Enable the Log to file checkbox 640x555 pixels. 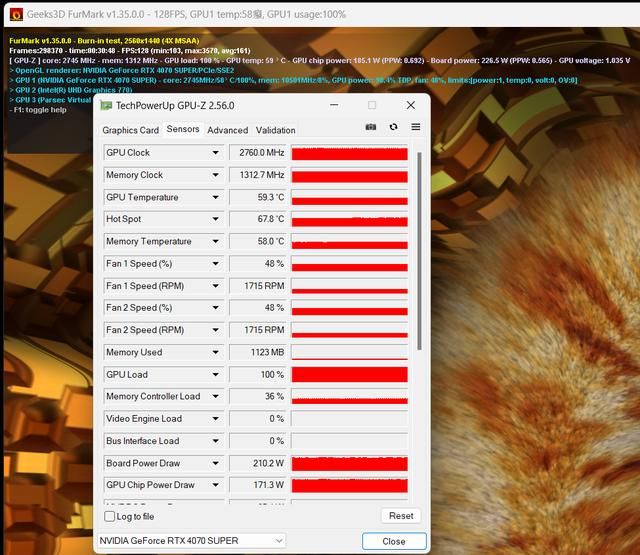coord(109,516)
